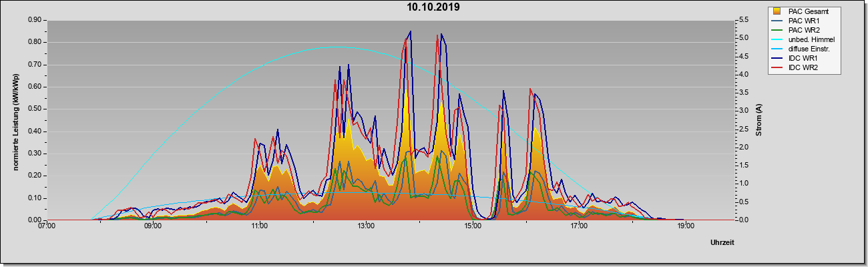Select the IDC WR1 legend entry
Viewport: 868px width, 267px height.
tap(802, 58)
